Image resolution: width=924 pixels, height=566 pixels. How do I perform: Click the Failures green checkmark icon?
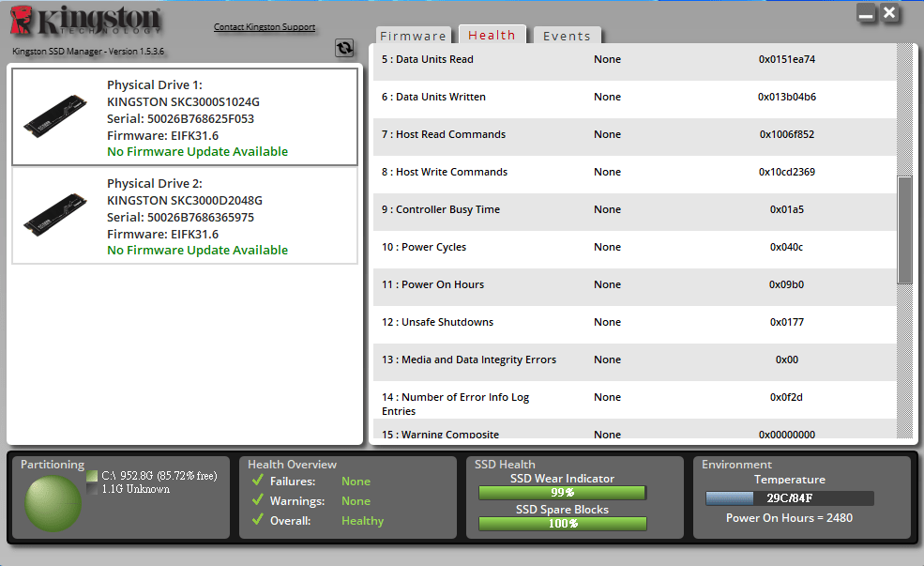pos(258,480)
